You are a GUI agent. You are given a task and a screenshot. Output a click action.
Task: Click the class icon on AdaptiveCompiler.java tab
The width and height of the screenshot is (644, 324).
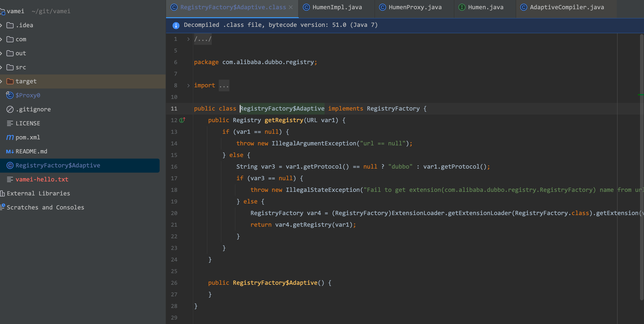pos(524,7)
